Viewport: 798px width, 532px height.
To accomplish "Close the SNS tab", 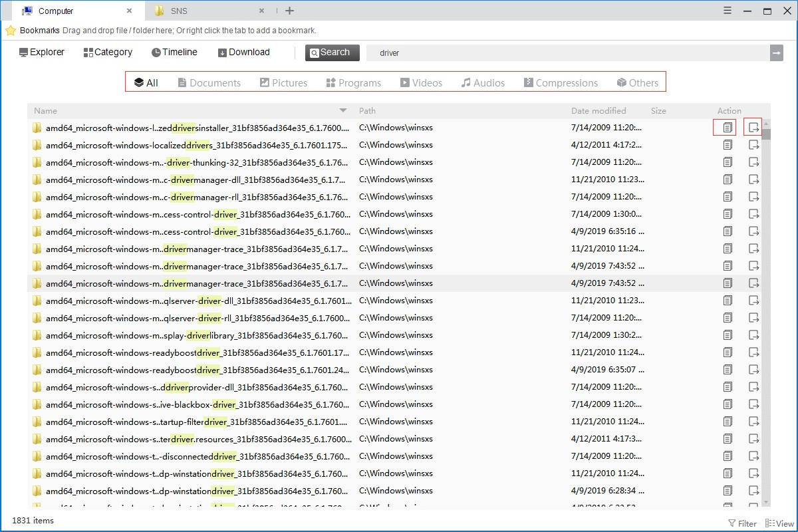I will [261, 11].
